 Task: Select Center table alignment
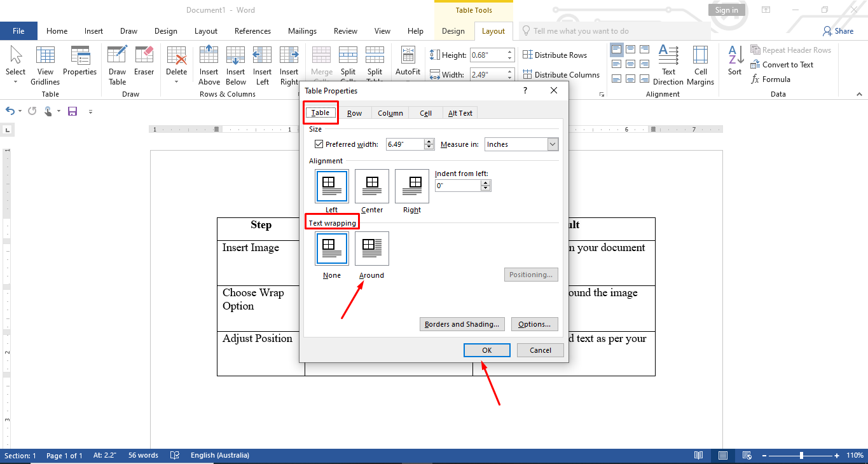371,185
